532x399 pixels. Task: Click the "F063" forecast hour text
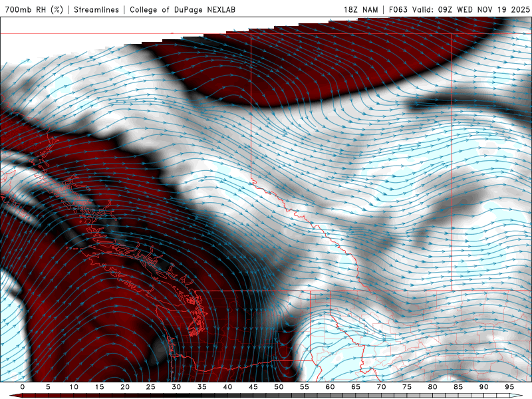398,9
